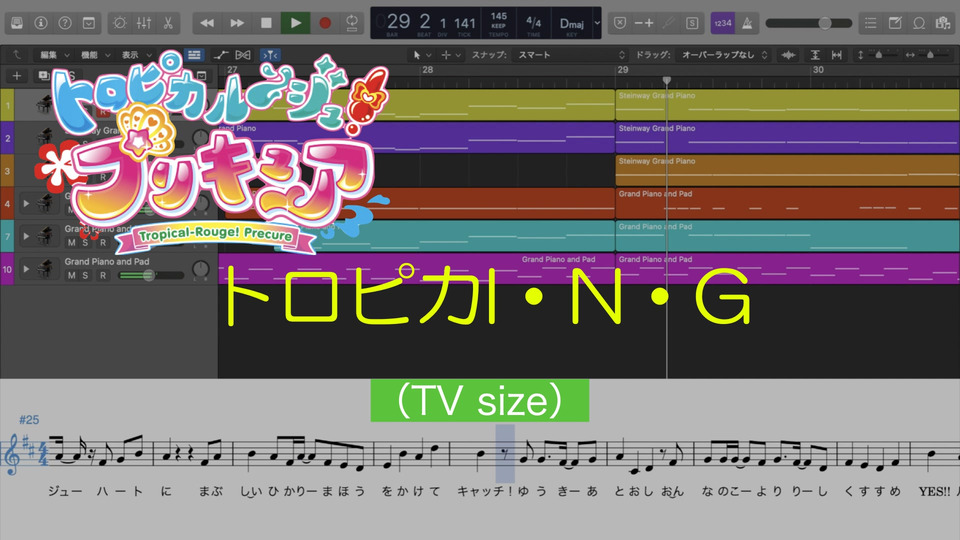Adjust the master volume slider

(x=808, y=23)
